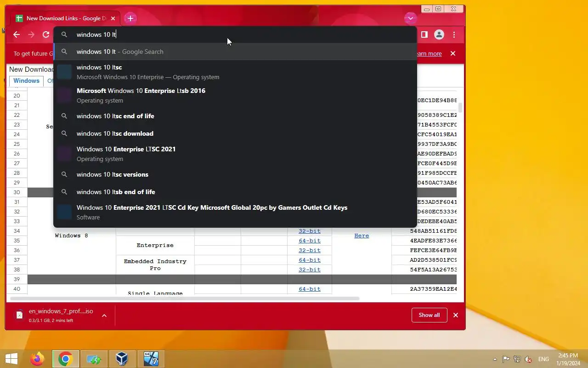Screen dimensions: 588x368
Task: Open the Chrome profile avatar menu
Action: (x=439, y=34)
